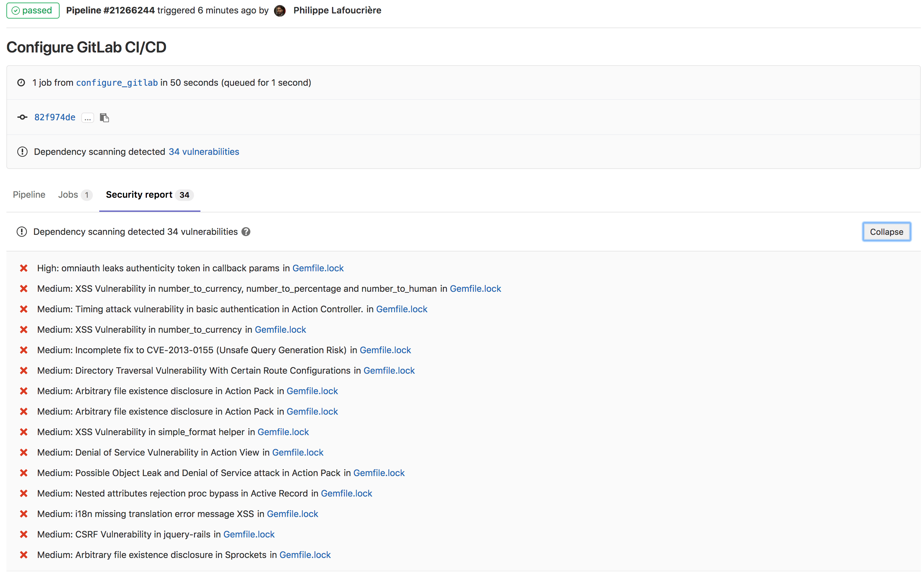924x581 pixels.
Task: Click warning icon in Security report header
Action: pos(22,232)
